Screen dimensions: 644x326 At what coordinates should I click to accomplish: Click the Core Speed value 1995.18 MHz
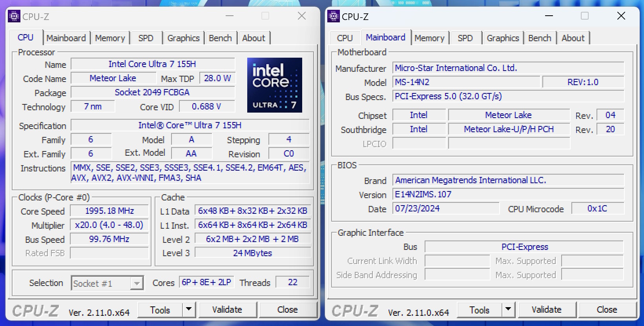pos(109,211)
